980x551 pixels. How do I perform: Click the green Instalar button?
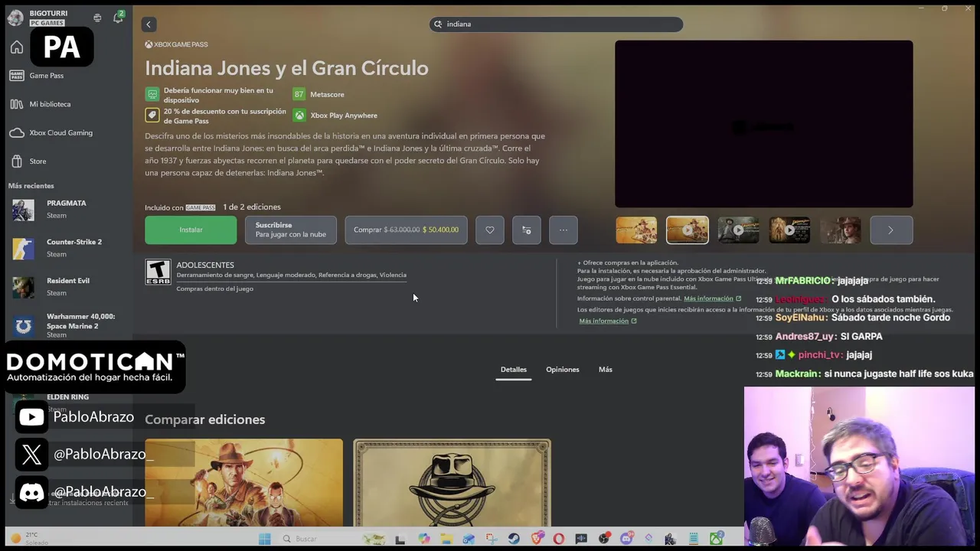point(191,230)
